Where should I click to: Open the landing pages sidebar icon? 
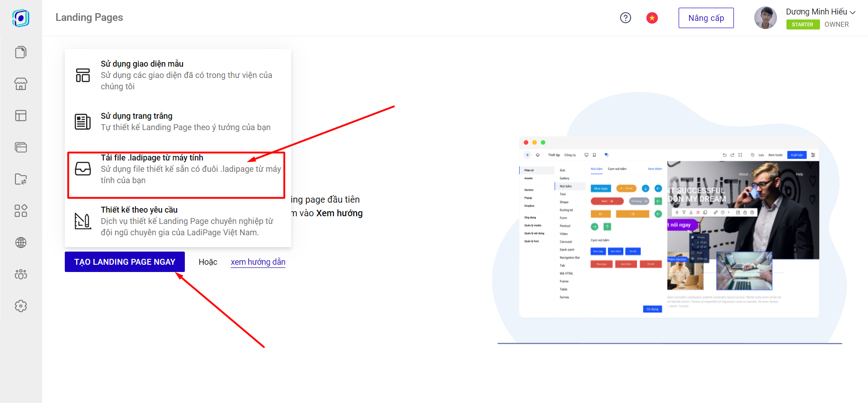[x=21, y=52]
